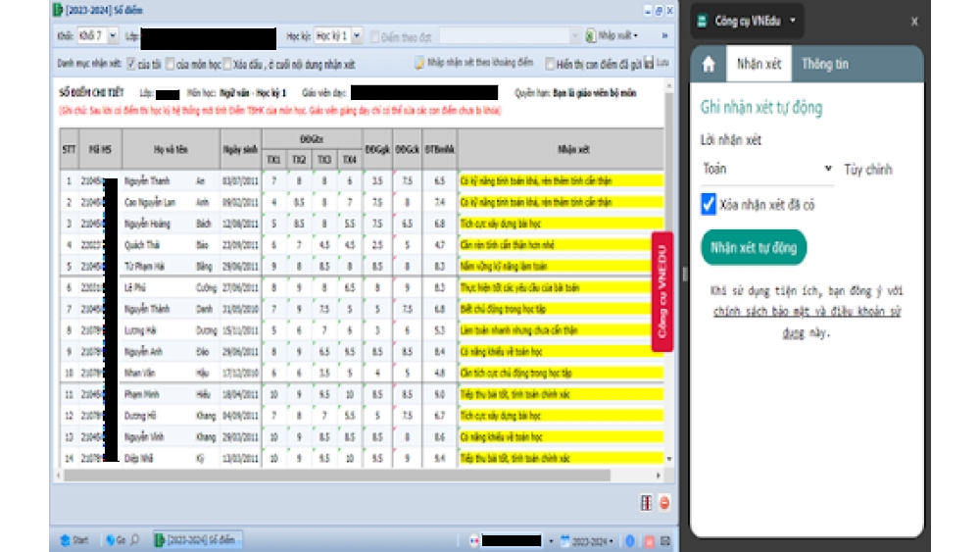Click the flickr-style dots icon in bottom bar
Image resolution: width=980 pixels, height=552 pixels.
point(473,541)
